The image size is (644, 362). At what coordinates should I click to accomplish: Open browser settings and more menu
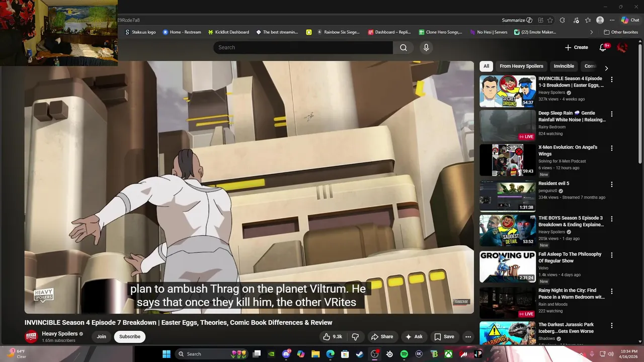tap(612, 20)
